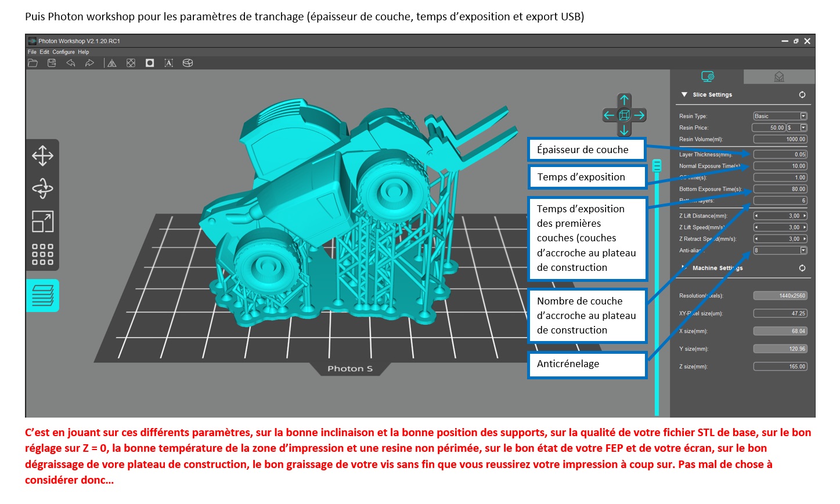Click the Undo arrow icon
The width and height of the screenshot is (840, 504).
[x=71, y=63]
